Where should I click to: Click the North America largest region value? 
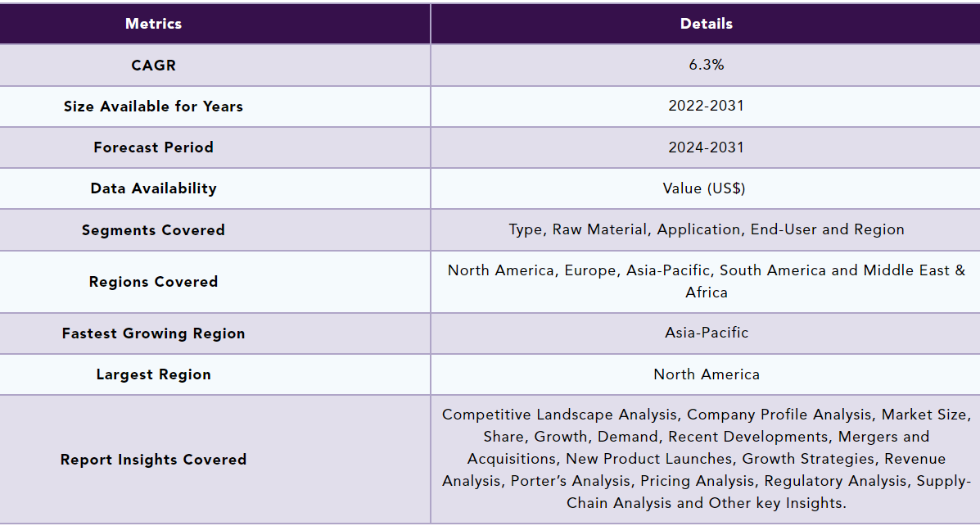pos(706,374)
